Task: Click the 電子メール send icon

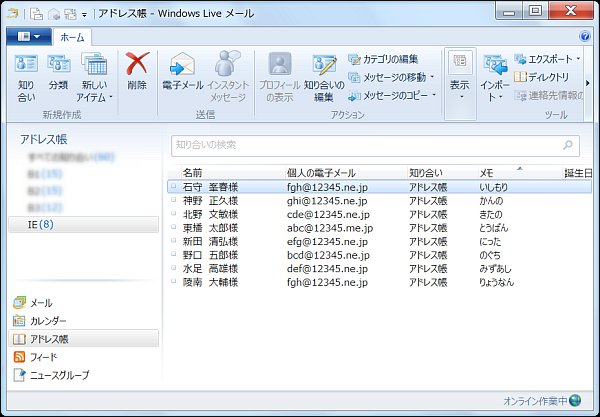Action: (183, 64)
